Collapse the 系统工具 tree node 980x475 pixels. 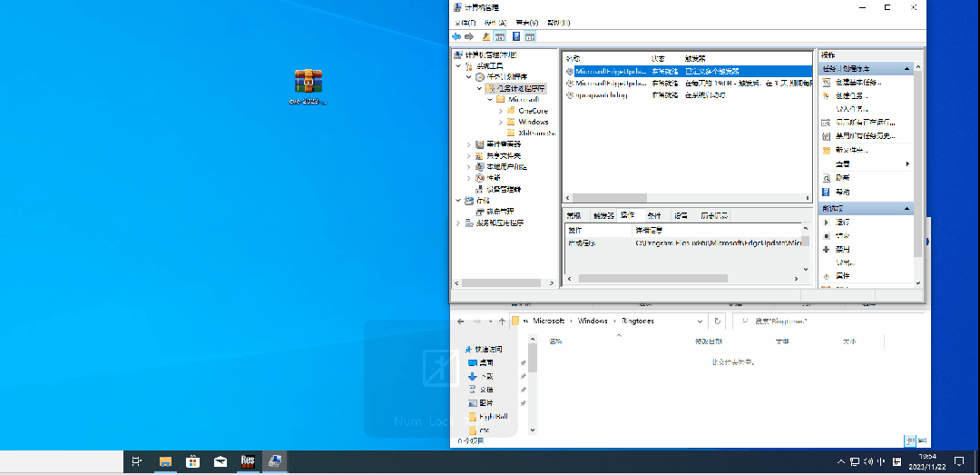[459, 65]
